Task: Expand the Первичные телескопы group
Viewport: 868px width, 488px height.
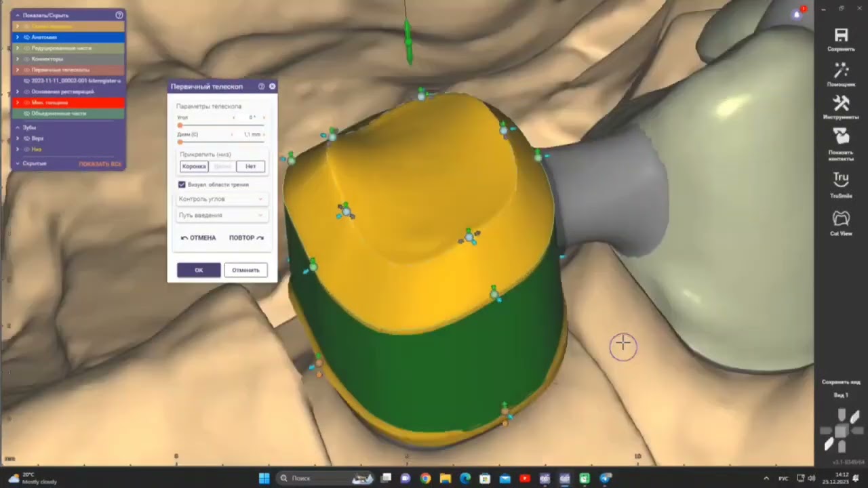Action: tap(18, 70)
